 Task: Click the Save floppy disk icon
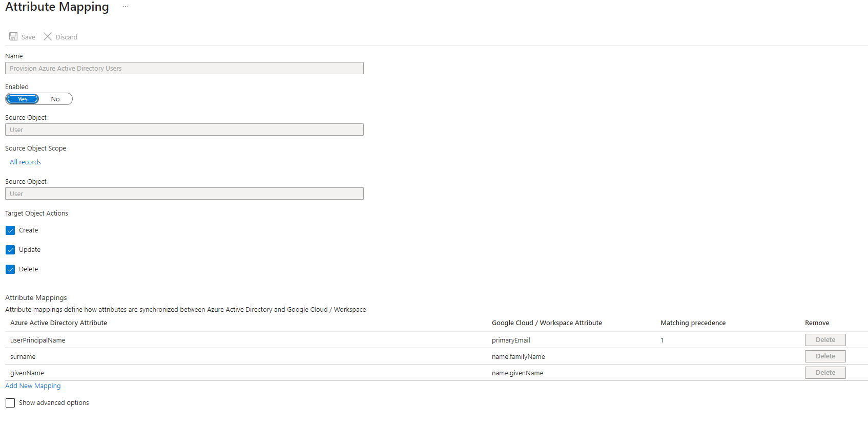[x=13, y=36]
